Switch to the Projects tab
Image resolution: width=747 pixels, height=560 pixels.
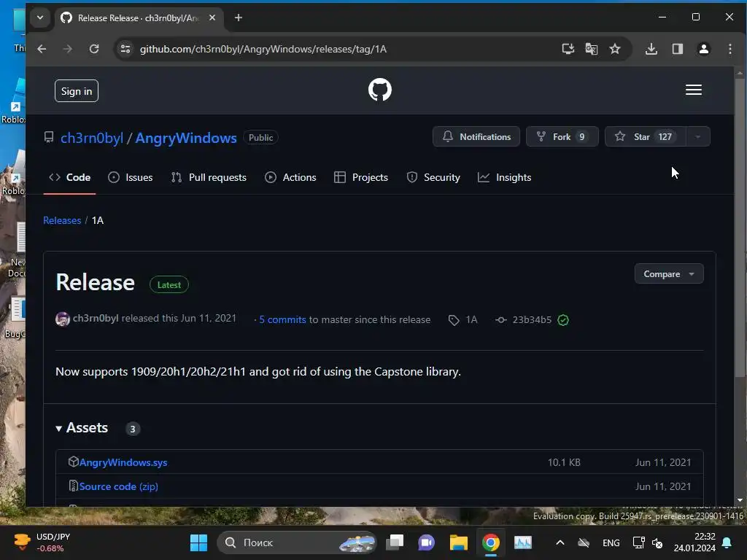pyautogui.click(x=361, y=177)
